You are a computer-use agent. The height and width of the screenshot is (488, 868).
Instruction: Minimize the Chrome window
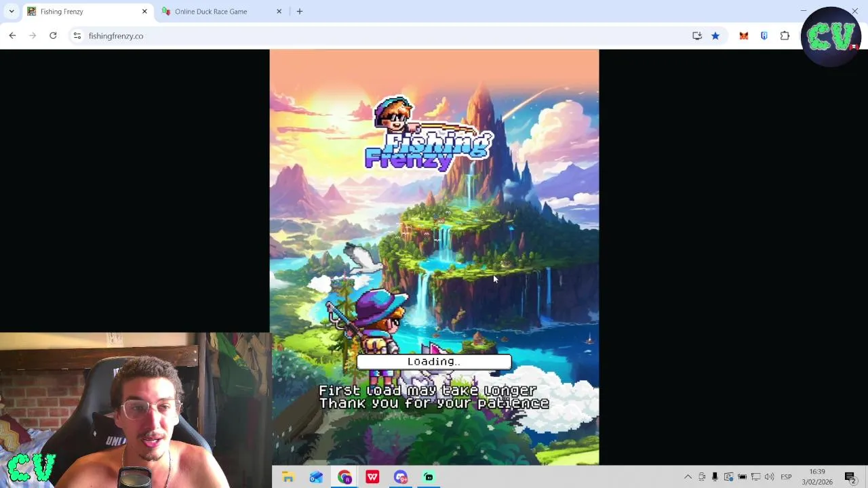point(804,11)
